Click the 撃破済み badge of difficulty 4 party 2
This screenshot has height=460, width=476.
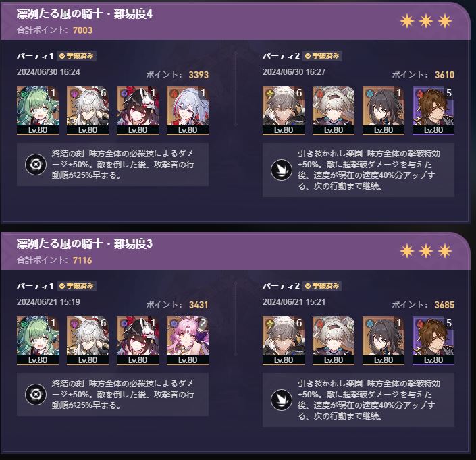322,56
